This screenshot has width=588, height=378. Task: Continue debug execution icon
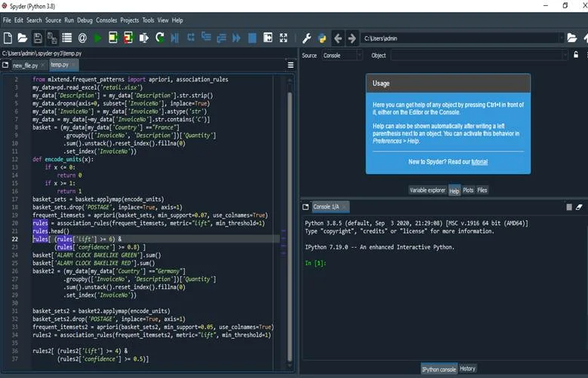237,38
